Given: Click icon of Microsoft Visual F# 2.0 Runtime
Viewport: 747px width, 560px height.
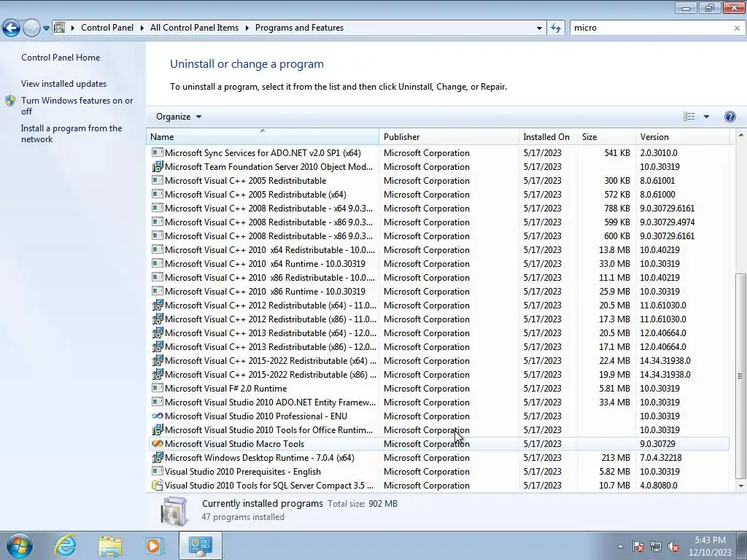Looking at the screenshot, I should click(x=158, y=388).
